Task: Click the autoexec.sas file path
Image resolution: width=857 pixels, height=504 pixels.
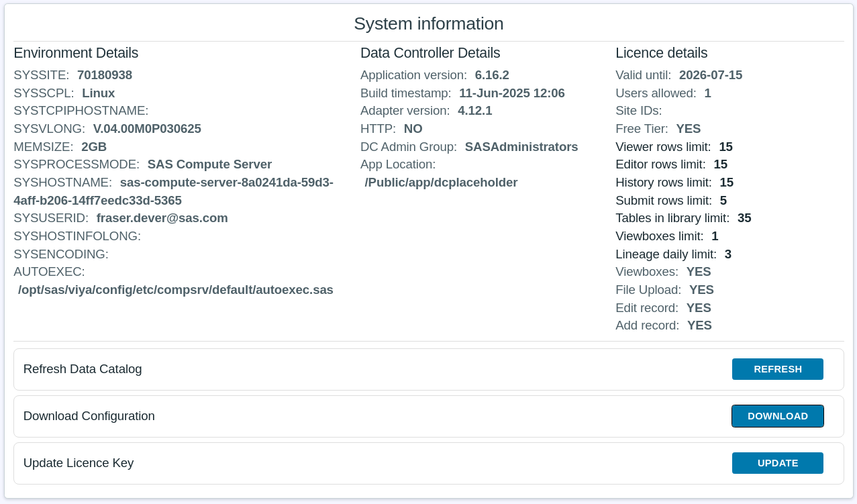Action: pyautogui.click(x=176, y=290)
